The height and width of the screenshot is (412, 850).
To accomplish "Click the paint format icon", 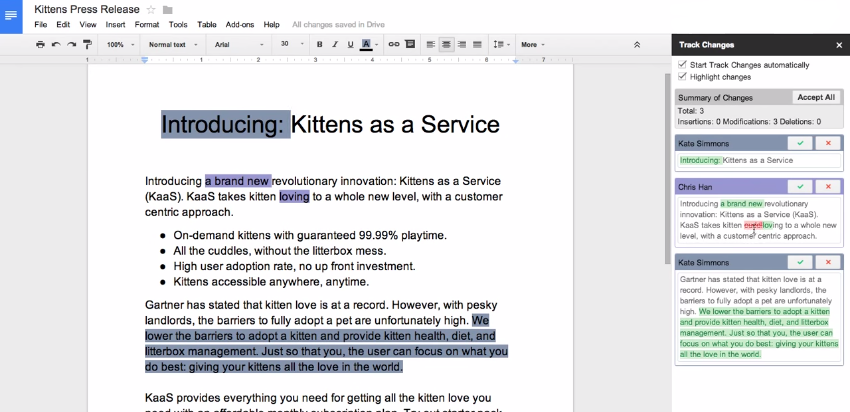I will click(x=87, y=44).
